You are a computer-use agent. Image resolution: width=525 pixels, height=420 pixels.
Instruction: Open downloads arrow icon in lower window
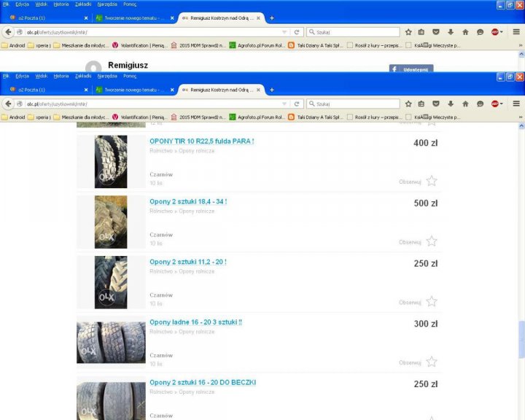pos(451,104)
